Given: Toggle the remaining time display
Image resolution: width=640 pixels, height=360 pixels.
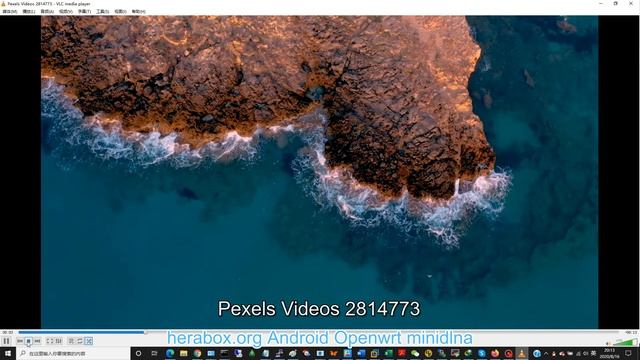Looking at the screenshot, I should [631, 332].
